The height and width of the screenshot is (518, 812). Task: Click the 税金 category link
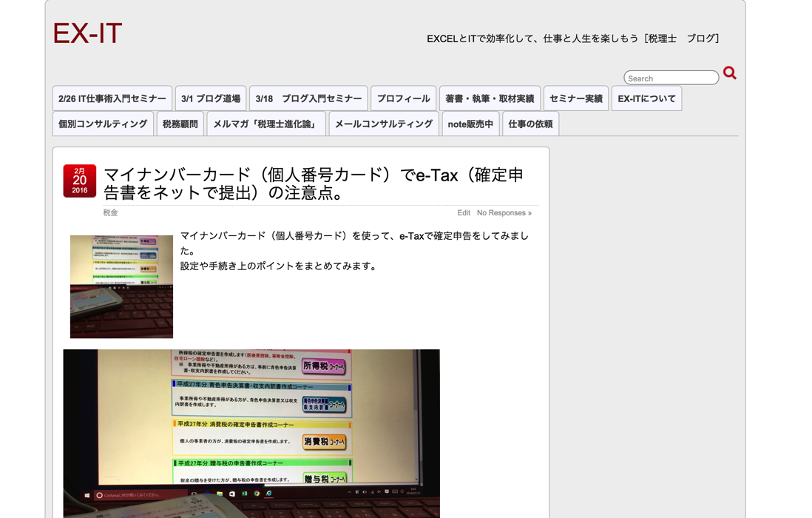coord(110,212)
